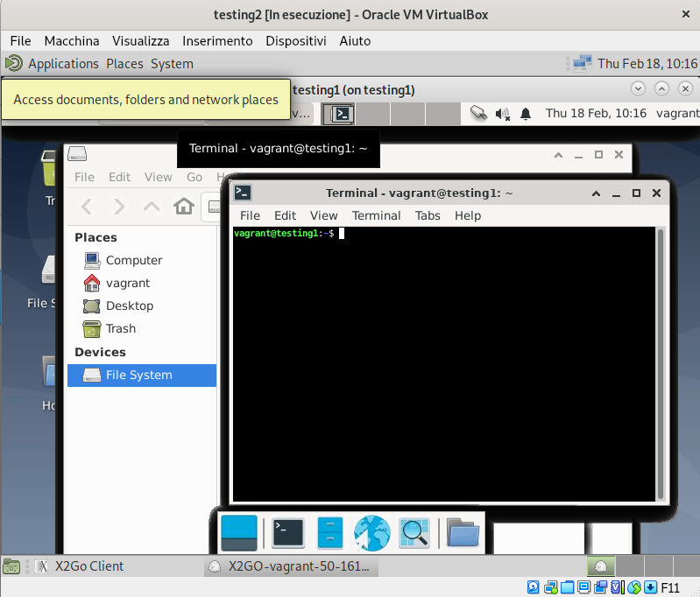Open the Dispositivi menu
The height and width of the screenshot is (597, 700).
click(296, 41)
